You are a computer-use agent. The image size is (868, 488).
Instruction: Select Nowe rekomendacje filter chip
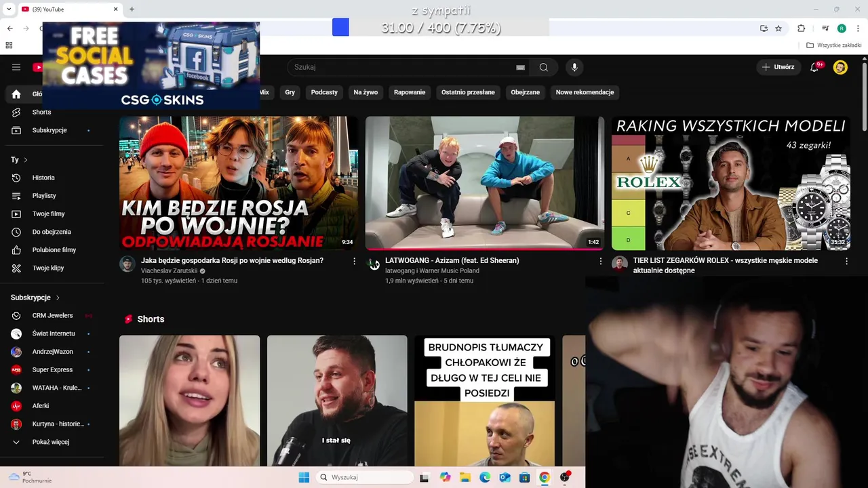coord(585,92)
